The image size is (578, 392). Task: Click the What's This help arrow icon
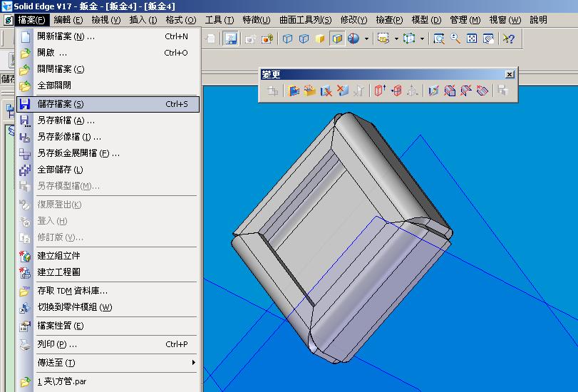tap(509, 38)
